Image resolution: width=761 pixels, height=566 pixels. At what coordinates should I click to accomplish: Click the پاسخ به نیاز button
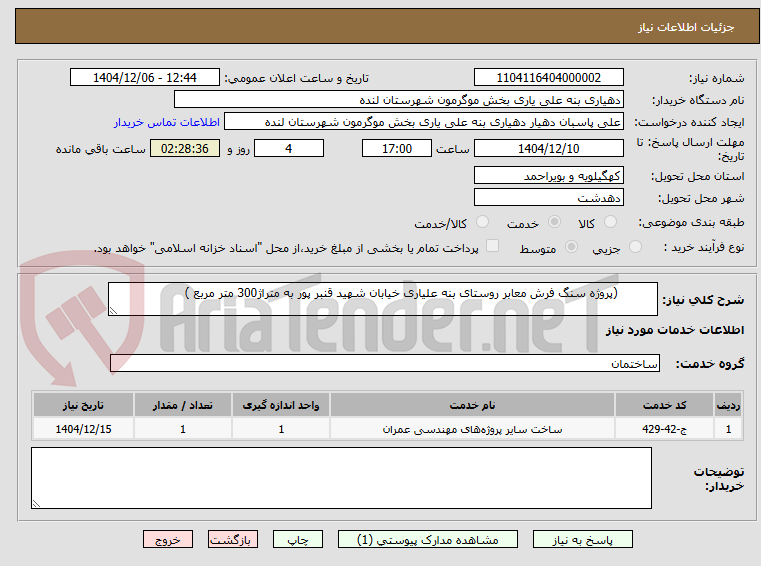[x=582, y=539]
